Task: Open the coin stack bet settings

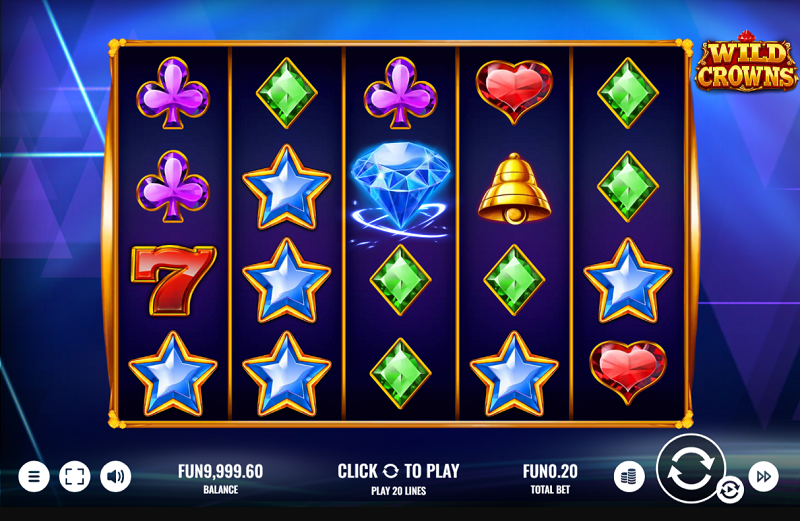Action: tap(629, 477)
